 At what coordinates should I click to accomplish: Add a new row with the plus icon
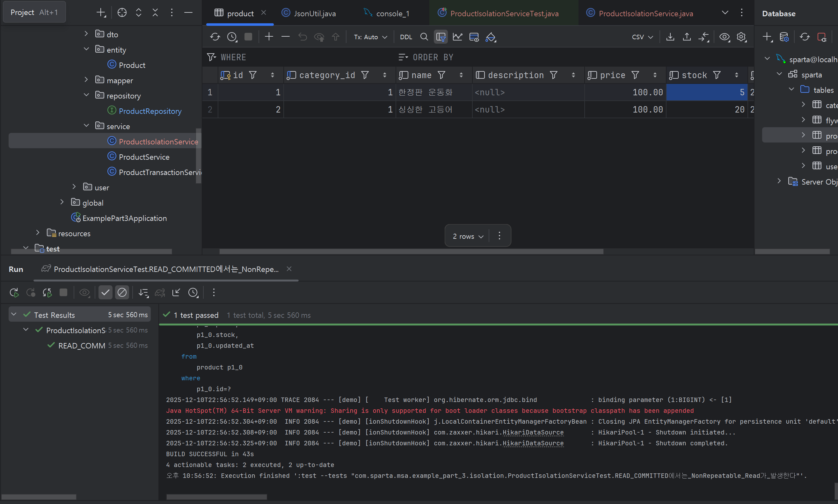[x=269, y=37]
